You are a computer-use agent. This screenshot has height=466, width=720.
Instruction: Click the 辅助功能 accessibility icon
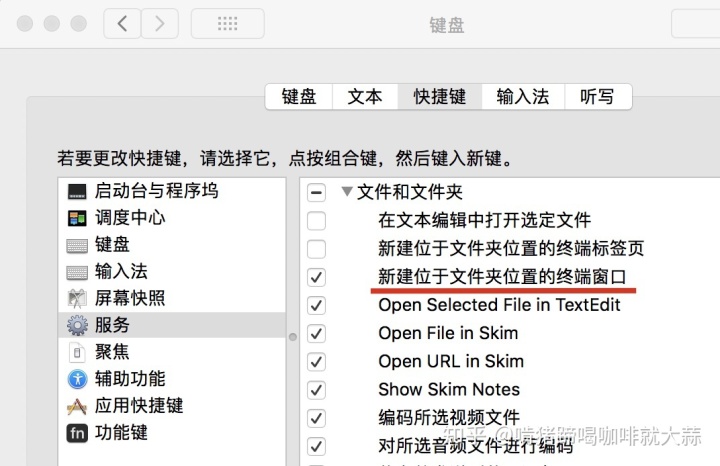[77, 379]
